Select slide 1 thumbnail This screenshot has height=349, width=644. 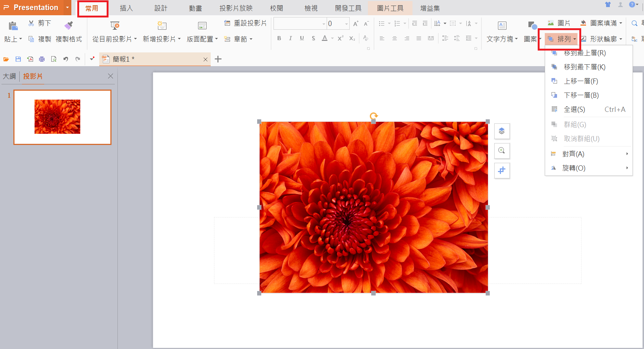[62, 117]
